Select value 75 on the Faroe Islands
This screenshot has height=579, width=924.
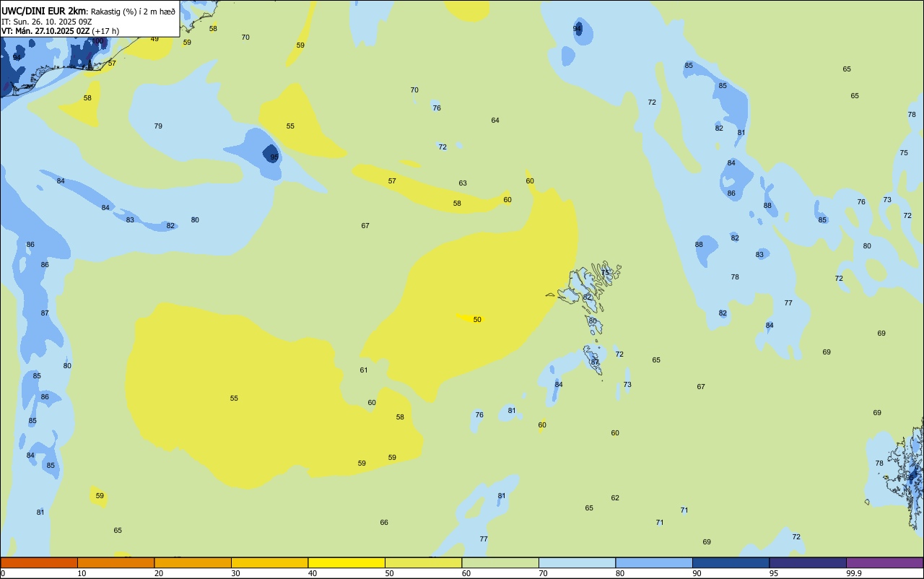(x=606, y=272)
